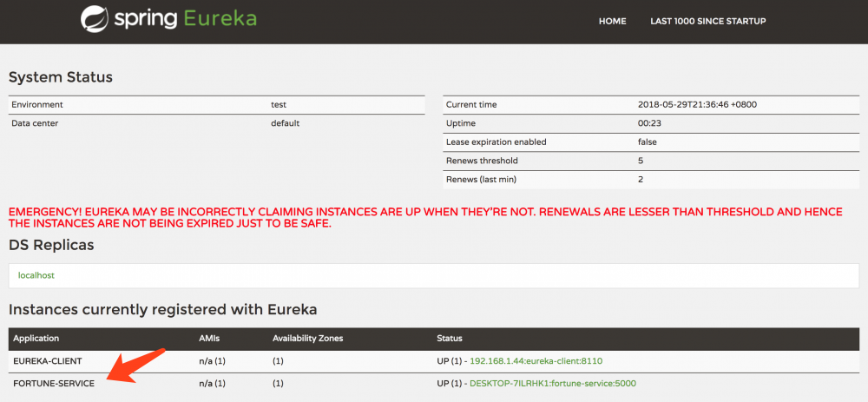Image resolution: width=868 pixels, height=402 pixels.
Task: Click the FORTUNE-SERVICE row AMIs value n/a (1)
Action: tap(212, 383)
